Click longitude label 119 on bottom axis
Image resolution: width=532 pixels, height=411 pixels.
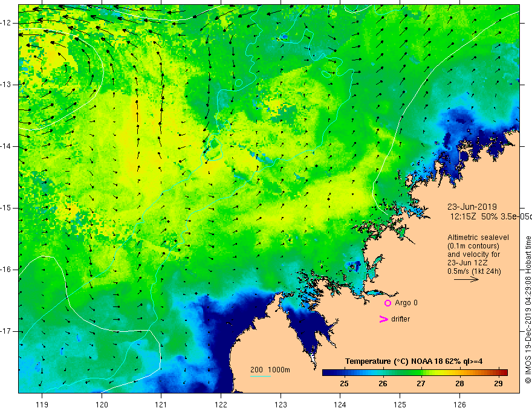click(x=42, y=404)
